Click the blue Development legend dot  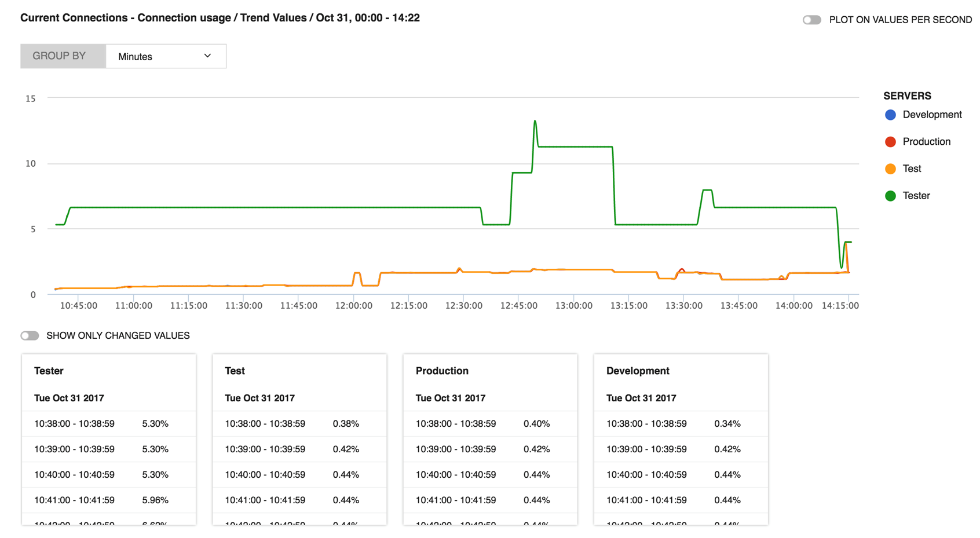(890, 115)
